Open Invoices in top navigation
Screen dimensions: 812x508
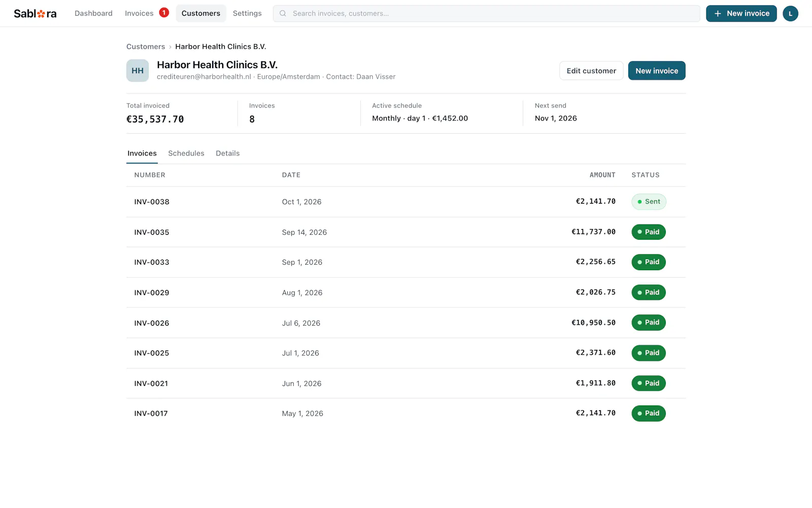[139, 14]
